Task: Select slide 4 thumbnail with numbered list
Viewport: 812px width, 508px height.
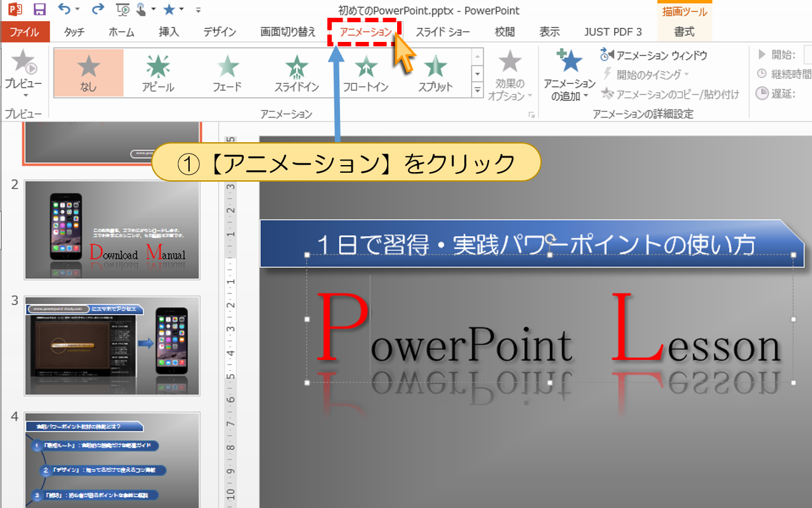Action: click(112, 460)
